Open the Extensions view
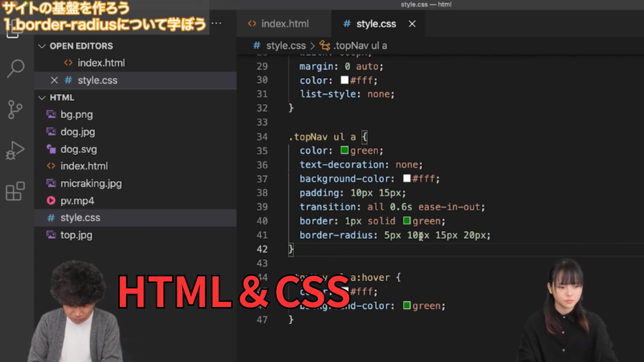The image size is (644, 362). [x=15, y=191]
